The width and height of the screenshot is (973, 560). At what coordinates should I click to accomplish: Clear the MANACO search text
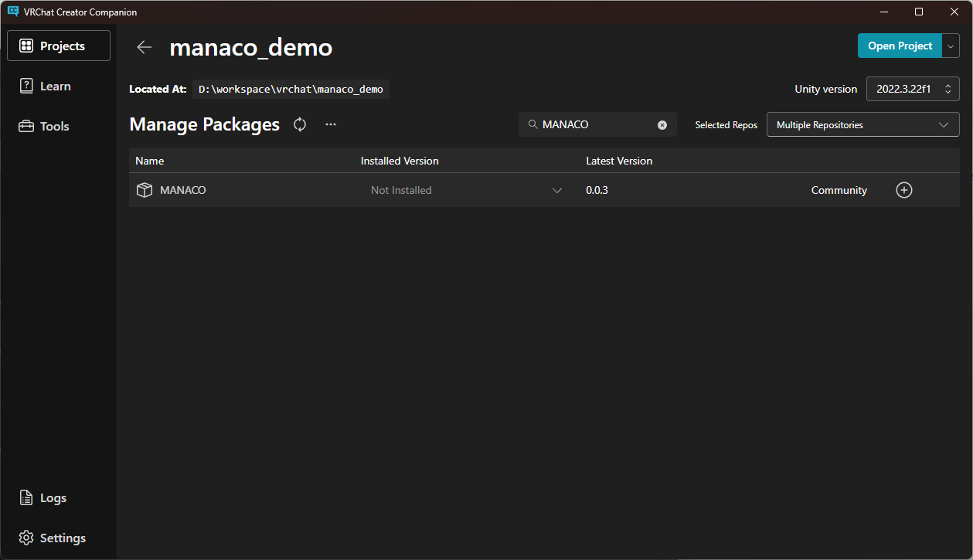tap(662, 125)
